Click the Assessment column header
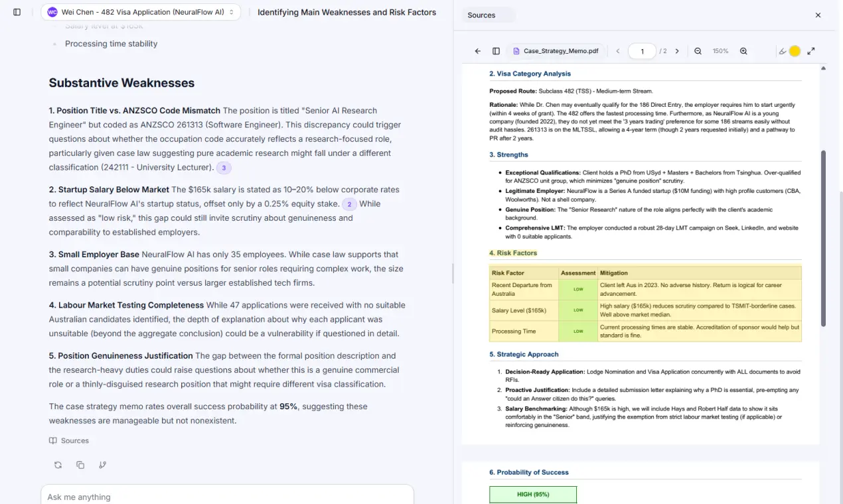This screenshot has width=843, height=504. click(x=578, y=273)
